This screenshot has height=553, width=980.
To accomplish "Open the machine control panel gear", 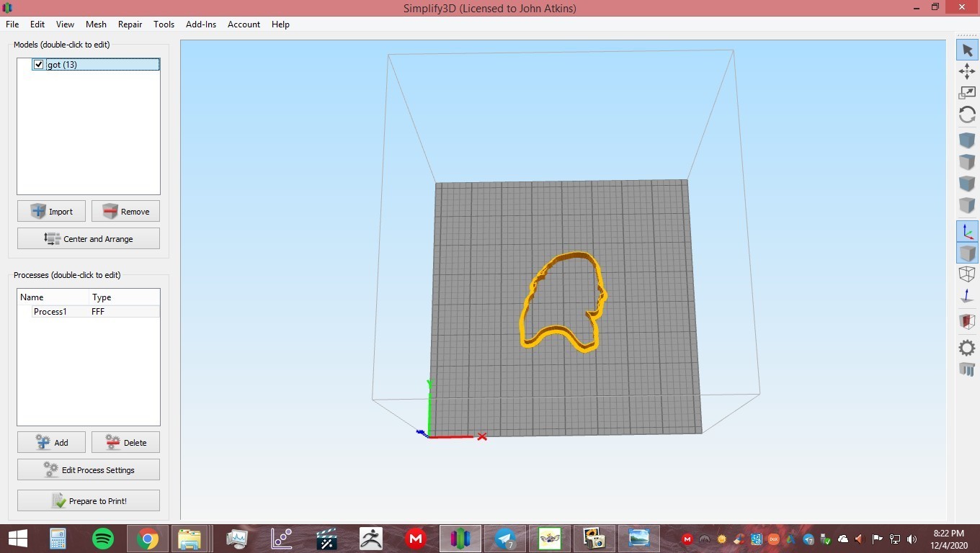I will point(967,348).
